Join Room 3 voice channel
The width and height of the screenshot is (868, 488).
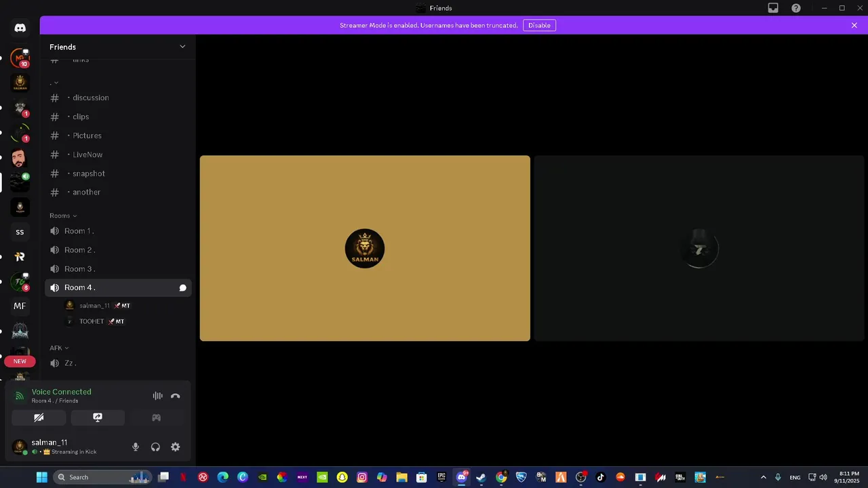click(118, 269)
